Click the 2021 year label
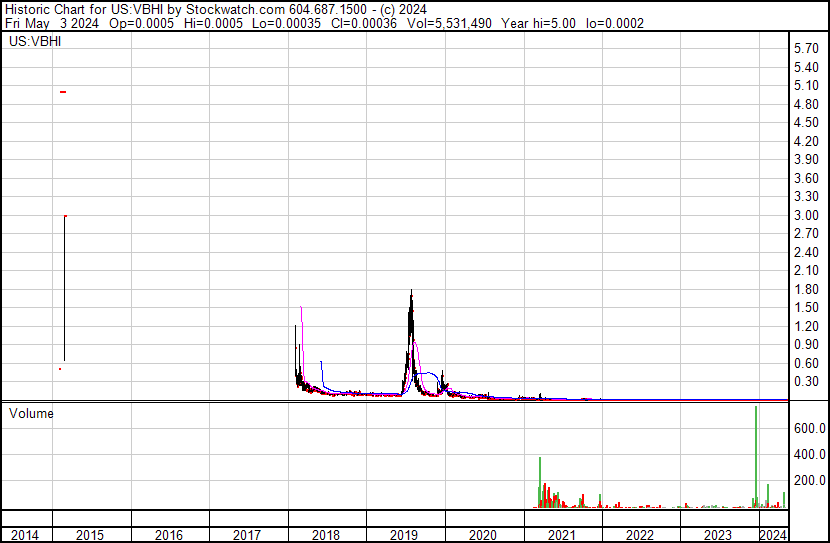This screenshot has height=543, width=830. click(x=562, y=535)
